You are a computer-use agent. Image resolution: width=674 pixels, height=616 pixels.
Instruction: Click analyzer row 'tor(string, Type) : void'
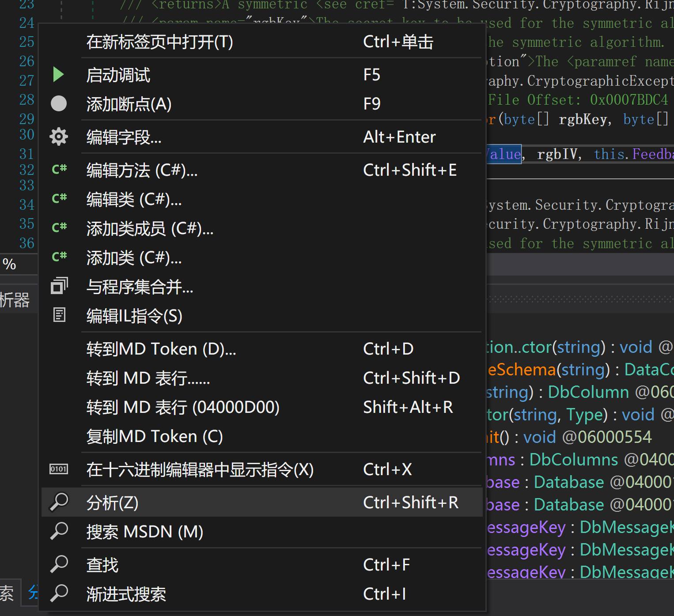coord(580,415)
